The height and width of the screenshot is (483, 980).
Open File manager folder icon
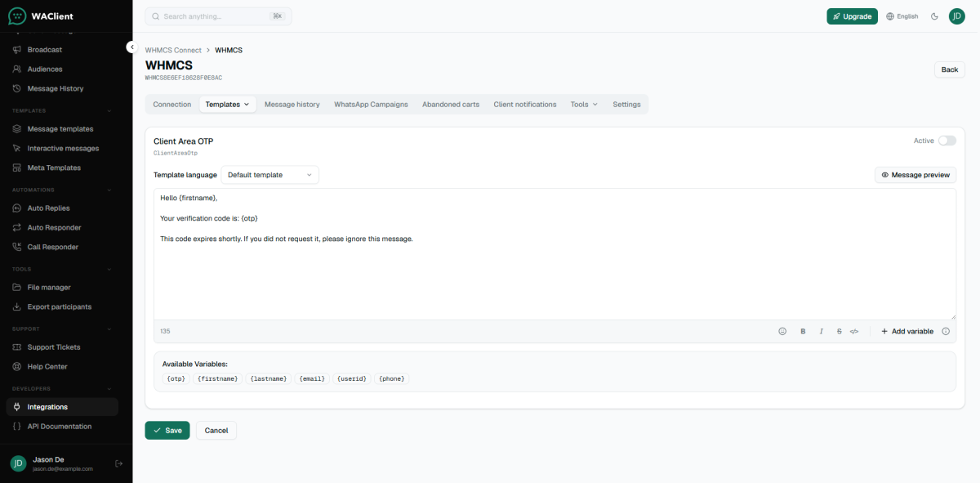(x=17, y=288)
